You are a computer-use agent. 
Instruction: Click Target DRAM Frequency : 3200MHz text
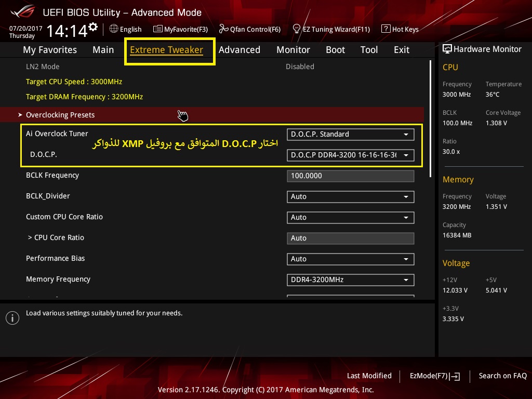pyautogui.click(x=85, y=97)
